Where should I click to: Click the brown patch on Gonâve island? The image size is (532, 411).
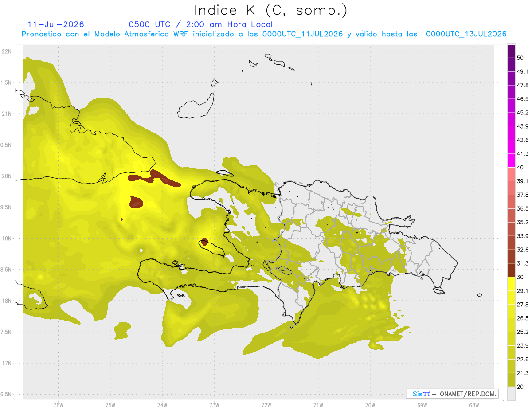[x=204, y=242]
